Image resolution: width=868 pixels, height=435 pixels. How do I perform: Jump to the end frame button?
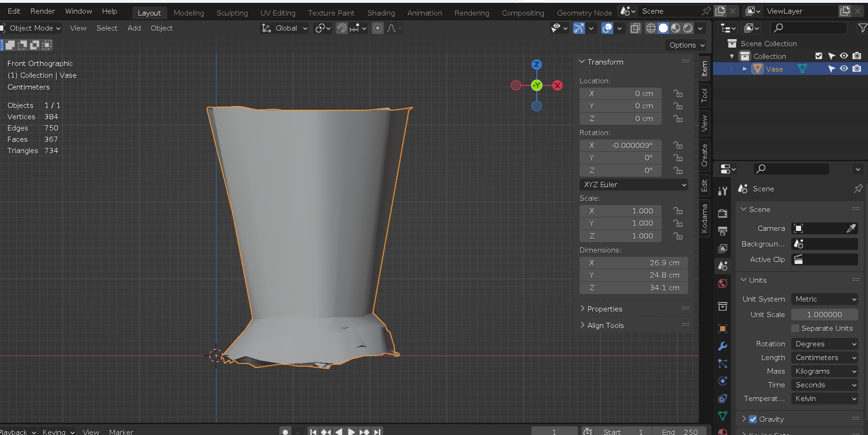377,431
